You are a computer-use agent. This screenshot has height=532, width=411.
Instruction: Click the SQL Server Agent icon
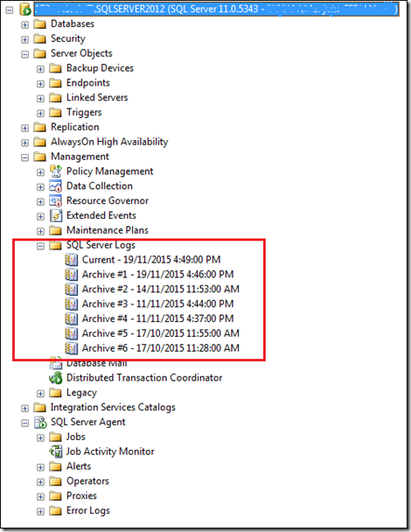(x=40, y=423)
